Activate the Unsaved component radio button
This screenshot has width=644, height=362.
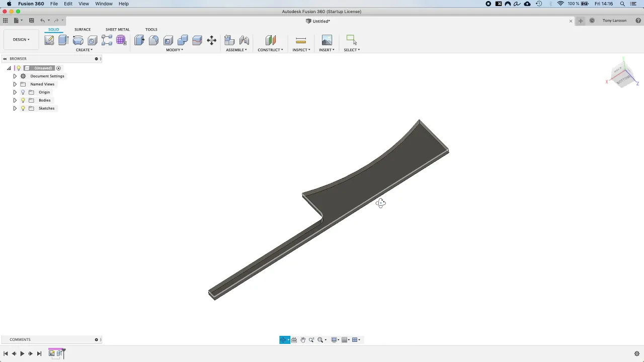58,68
